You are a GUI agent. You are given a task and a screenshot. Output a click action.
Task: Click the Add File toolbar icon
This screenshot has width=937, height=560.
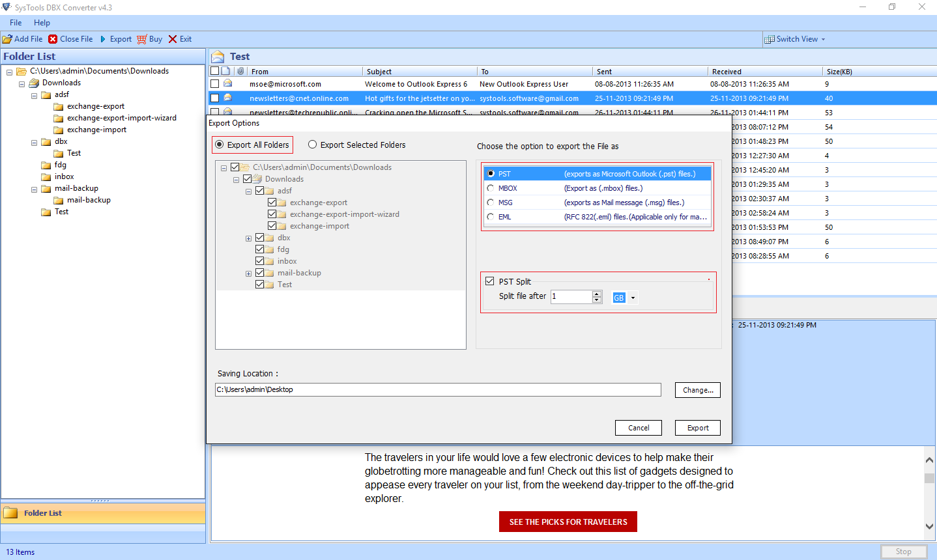pos(7,39)
